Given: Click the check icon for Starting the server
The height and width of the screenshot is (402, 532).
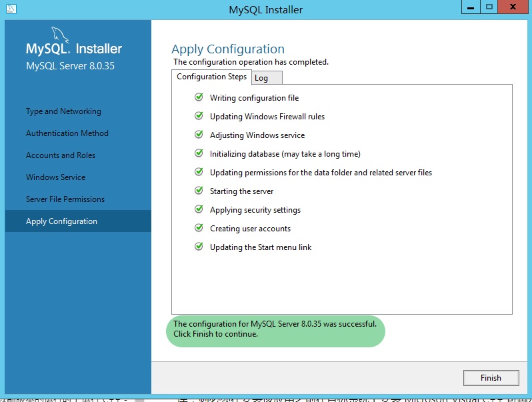Looking at the screenshot, I should click(x=199, y=191).
